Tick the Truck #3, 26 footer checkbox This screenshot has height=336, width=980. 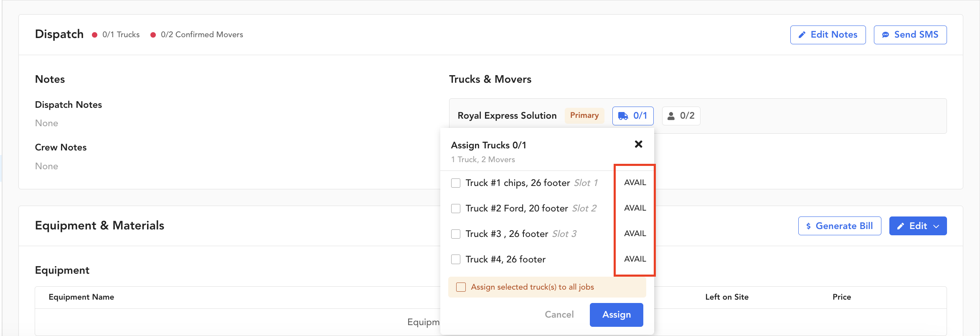(x=456, y=234)
